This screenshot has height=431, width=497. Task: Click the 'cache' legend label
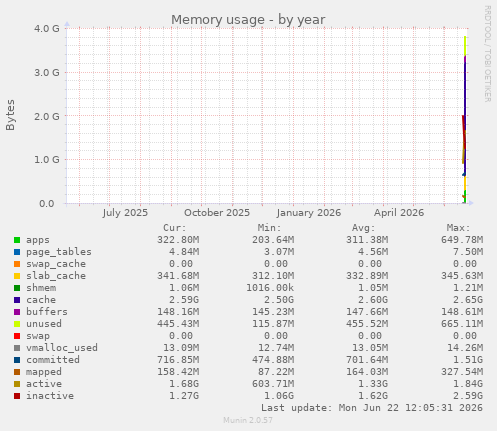[41, 300]
